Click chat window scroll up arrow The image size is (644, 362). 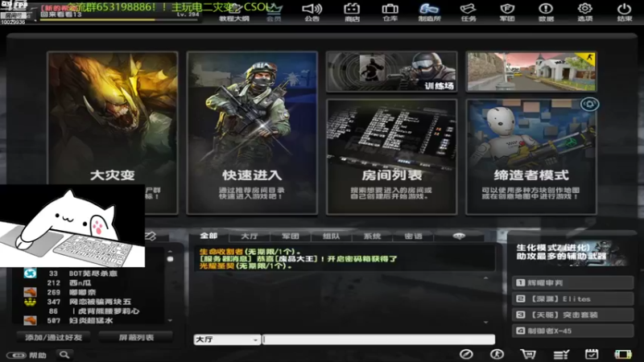[x=486, y=278]
